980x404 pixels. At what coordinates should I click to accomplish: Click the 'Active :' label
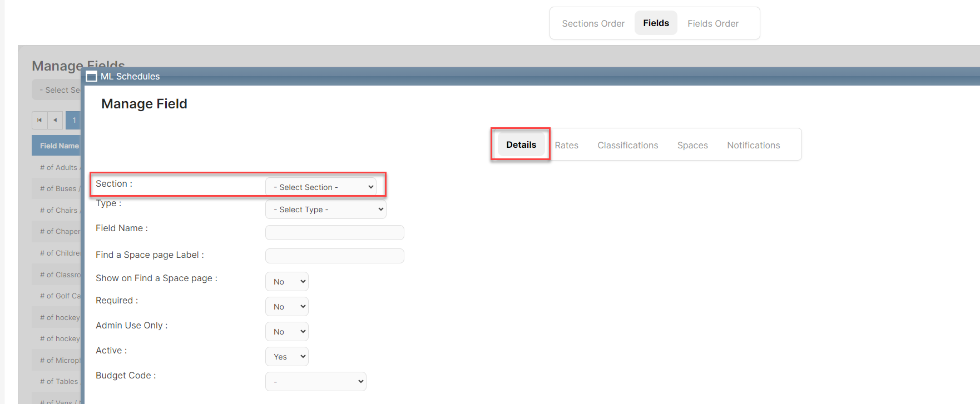[x=111, y=351]
